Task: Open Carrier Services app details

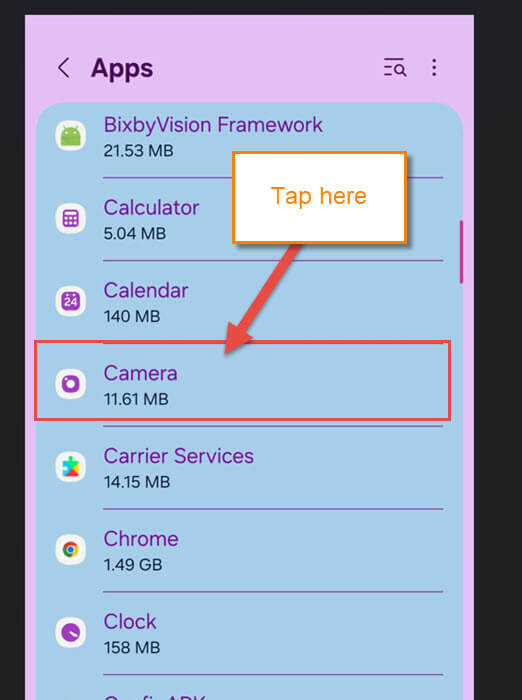Action: pos(249,467)
